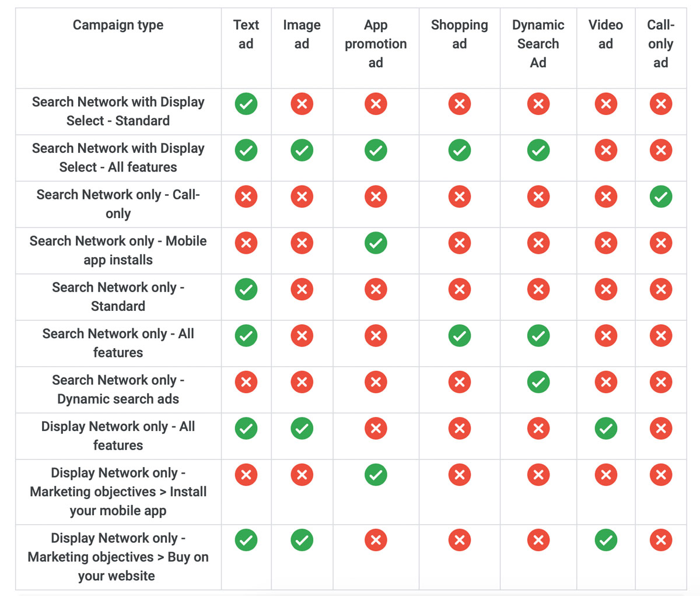Screen dimensions: 700x596
Task: Click Video ad check in Display Network only - All features
Action: (x=606, y=429)
